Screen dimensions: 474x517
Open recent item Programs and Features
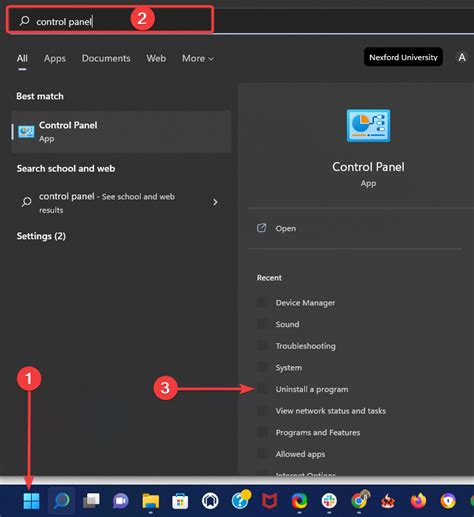coord(318,432)
